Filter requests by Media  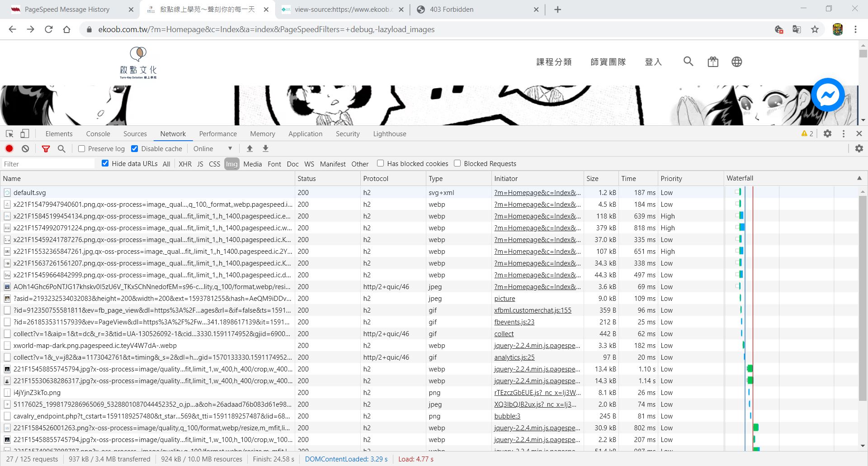[x=252, y=164]
